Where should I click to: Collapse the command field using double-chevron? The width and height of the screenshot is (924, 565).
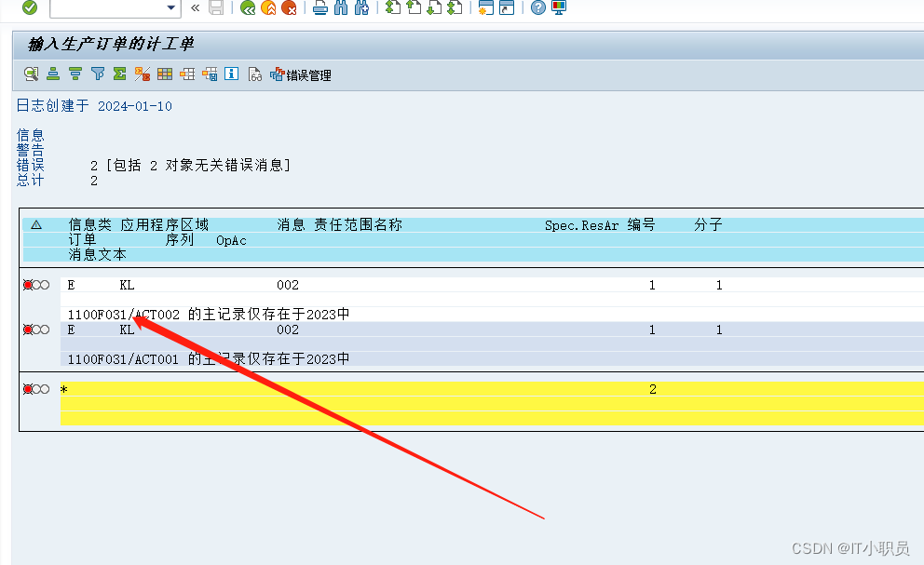point(195,7)
